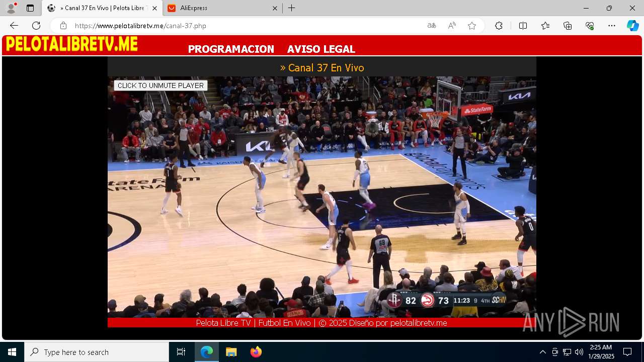Open the tab actions menu icon
The height and width of the screenshot is (362, 644).
(30, 8)
